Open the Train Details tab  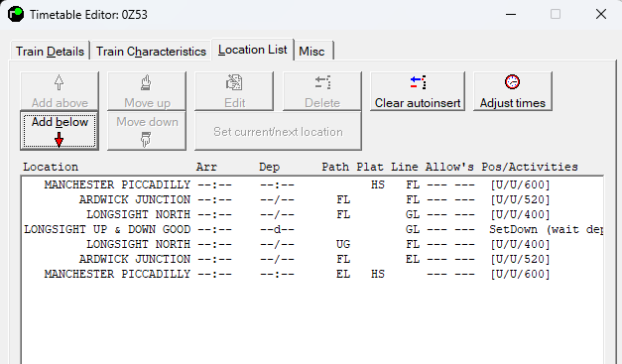[50, 52]
